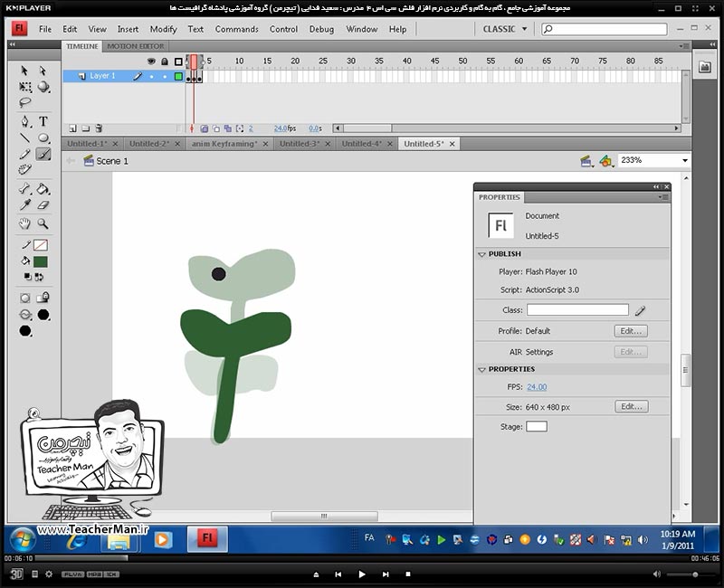Click Edit button next to Size
Screen dimensions: 724x588
pyautogui.click(x=631, y=406)
